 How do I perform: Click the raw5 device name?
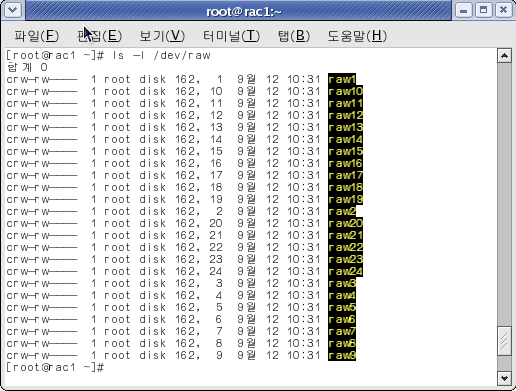pyautogui.click(x=342, y=307)
